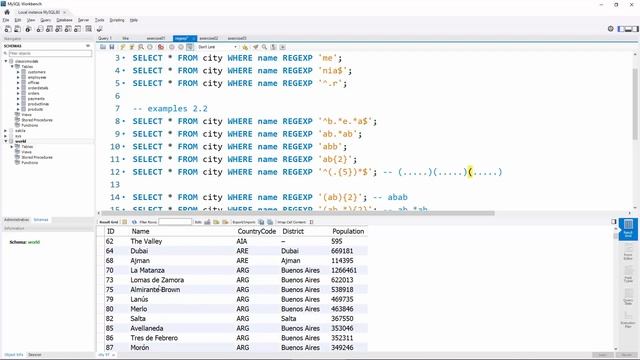Collapse classicmodels Tables node
Image resolution: width=640 pixels, height=360 pixels.
(12, 67)
